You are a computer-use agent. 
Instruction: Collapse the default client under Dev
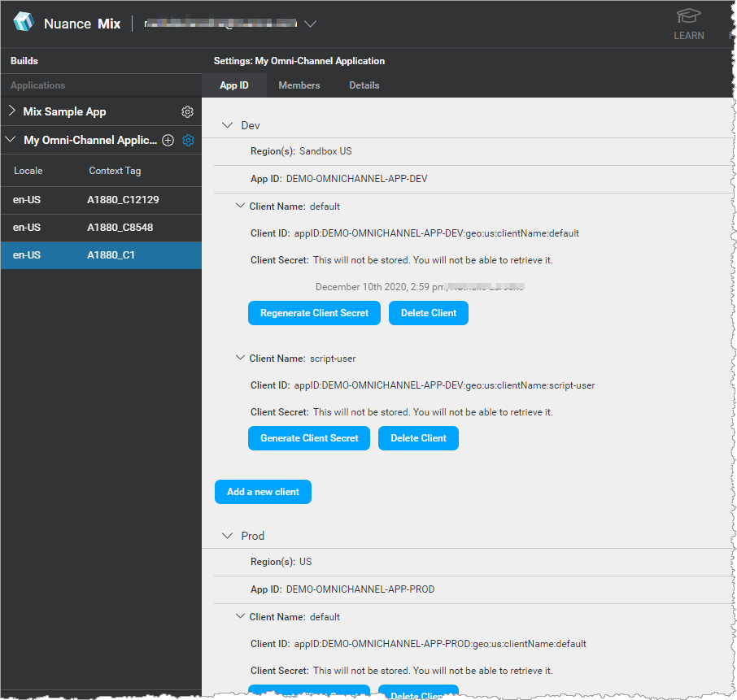pos(240,206)
